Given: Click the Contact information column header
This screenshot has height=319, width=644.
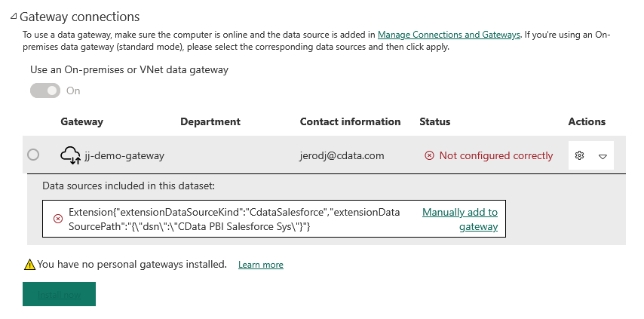Looking at the screenshot, I should pos(350,121).
